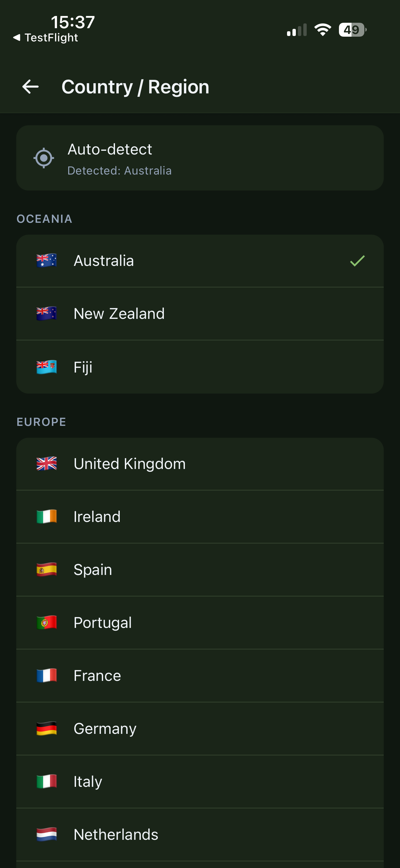Viewport: 400px width, 868px height.
Task: Choose Portugal from the list
Action: click(199, 623)
